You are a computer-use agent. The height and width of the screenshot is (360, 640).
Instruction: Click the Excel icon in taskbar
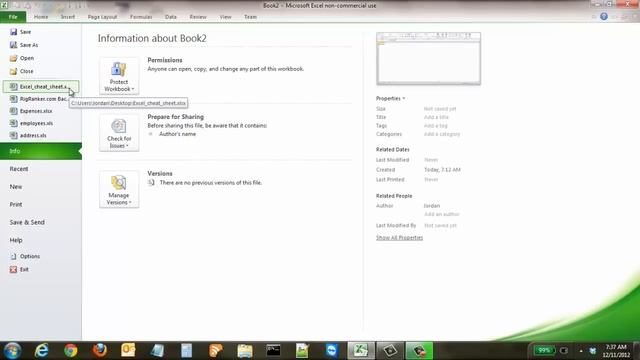point(361,351)
